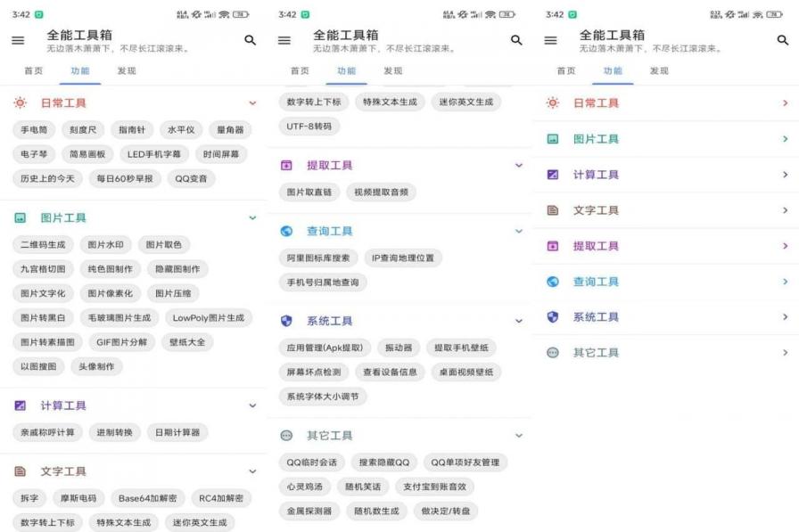
Task: Switch to the 发现 tab on the first phone screen
Action: [x=127, y=70]
